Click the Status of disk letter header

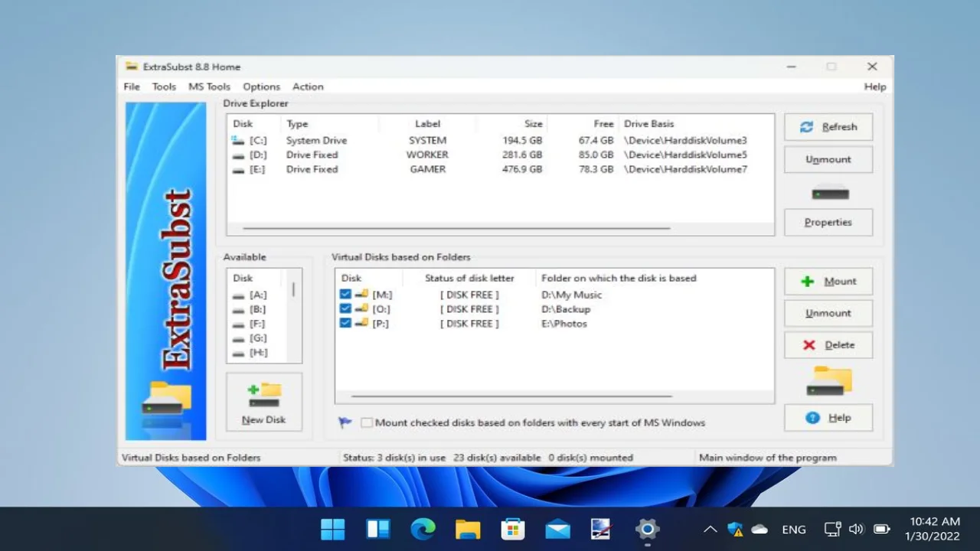[469, 278]
